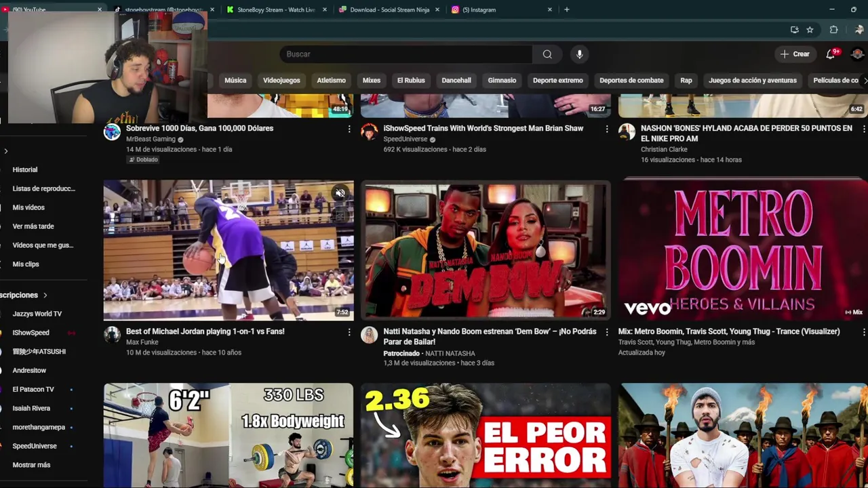This screenshot has height=488, width=868.
Task: Open notifications bell
Action: (831, 54)
